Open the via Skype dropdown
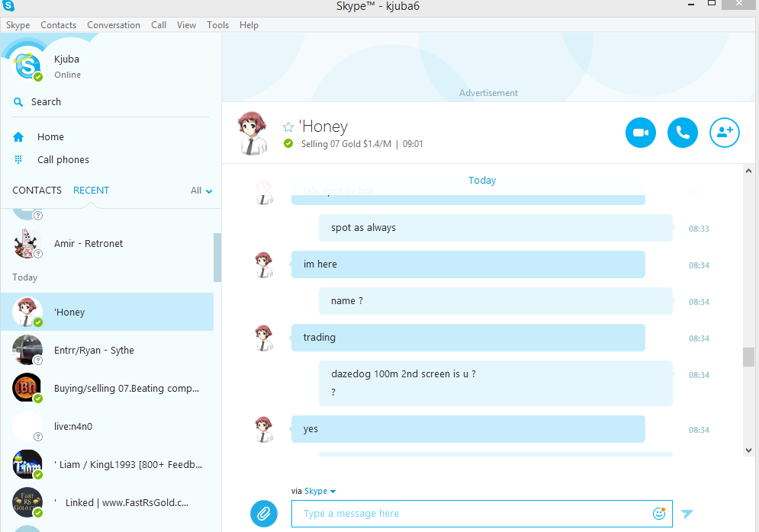The image size is (759, 532). pos(320,491)
